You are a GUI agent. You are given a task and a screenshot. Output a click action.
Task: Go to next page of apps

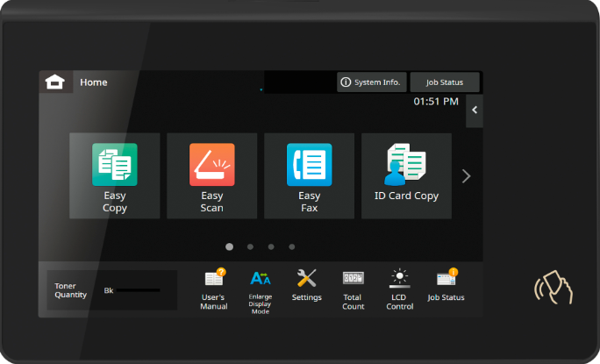467,176
